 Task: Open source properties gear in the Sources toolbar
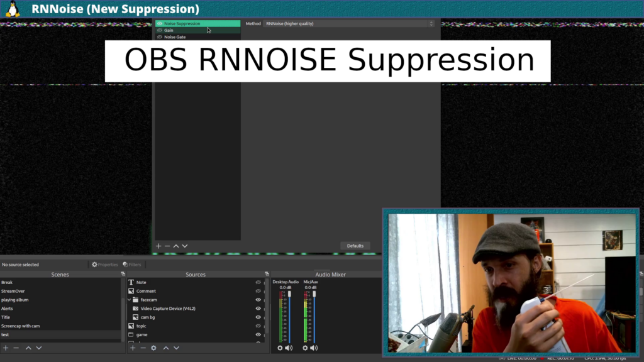(x=153, y=348)
